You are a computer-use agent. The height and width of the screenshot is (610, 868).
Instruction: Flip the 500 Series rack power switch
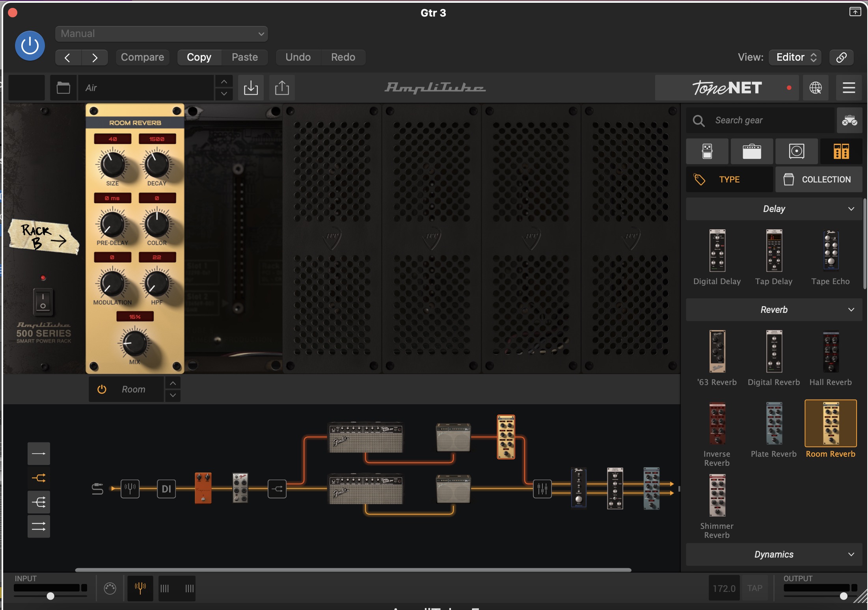(43, 301)
